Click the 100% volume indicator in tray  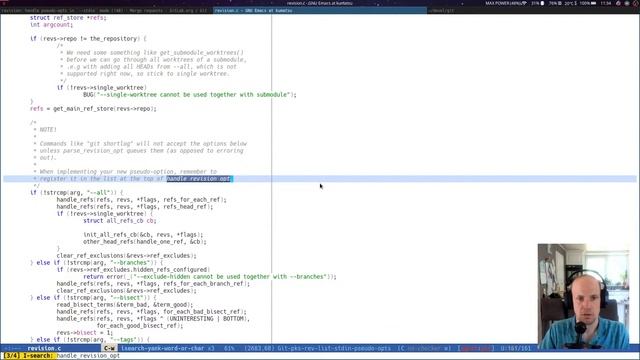pyautogui.click(x=588, y=3)
